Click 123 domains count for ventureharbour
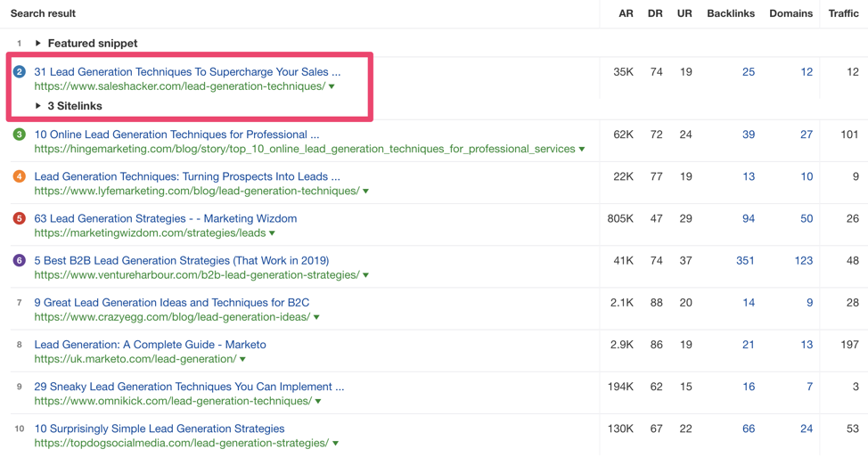 (x=803, y=260)
